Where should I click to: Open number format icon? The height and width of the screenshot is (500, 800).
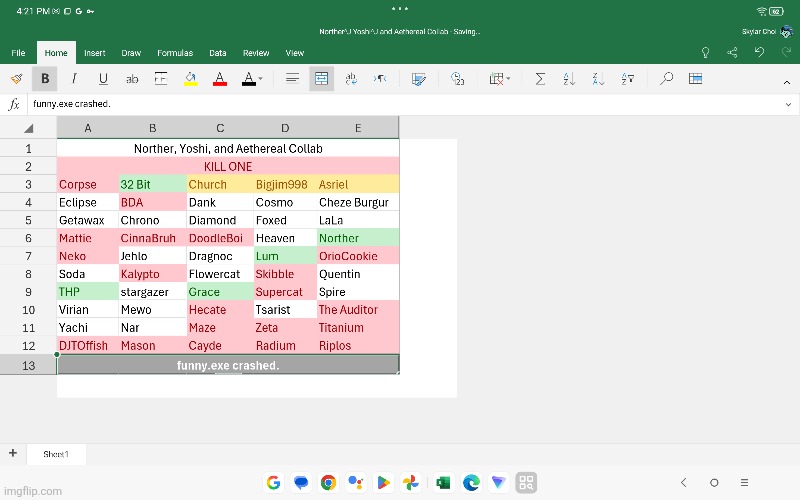coord(458,79)
